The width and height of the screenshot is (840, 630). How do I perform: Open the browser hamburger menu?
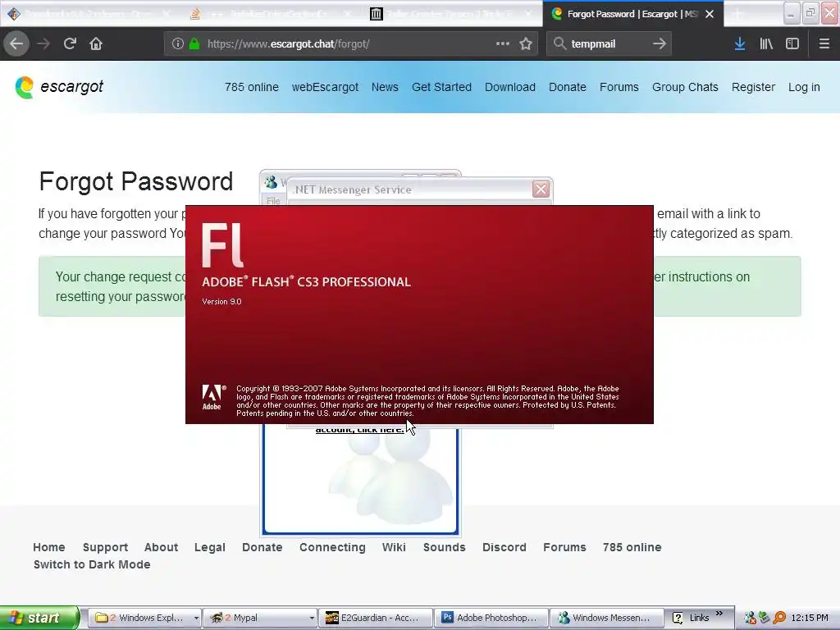824,44
